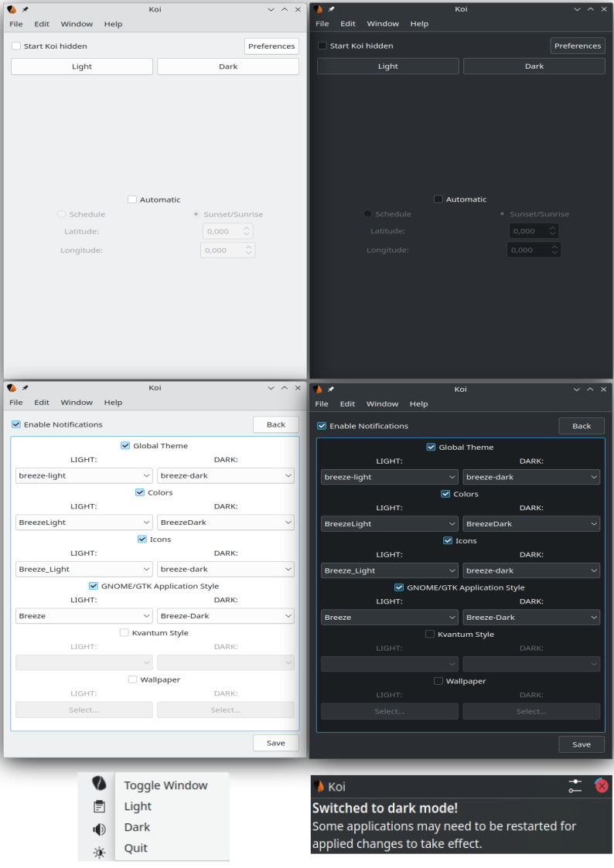Open BreezeDark colors dropdown in dark preferences window
Image resolution: width=614 pixels, height=868 pixels.
[531, 524]
